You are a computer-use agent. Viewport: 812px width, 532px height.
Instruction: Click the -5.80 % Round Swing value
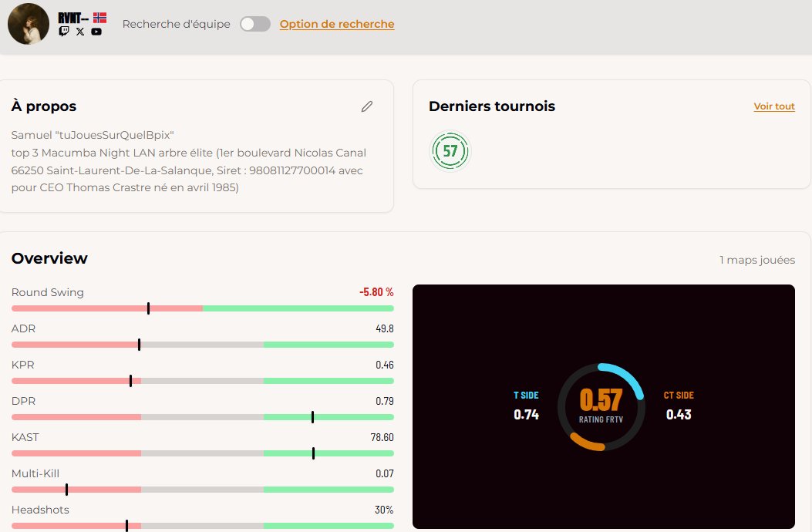pyautogui.click(x=376, y=292)
